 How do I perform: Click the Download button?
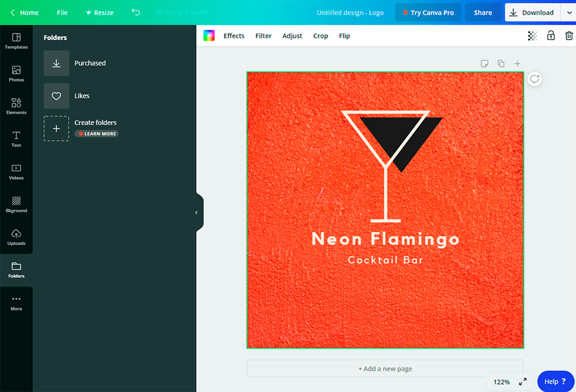click(532, 13)
